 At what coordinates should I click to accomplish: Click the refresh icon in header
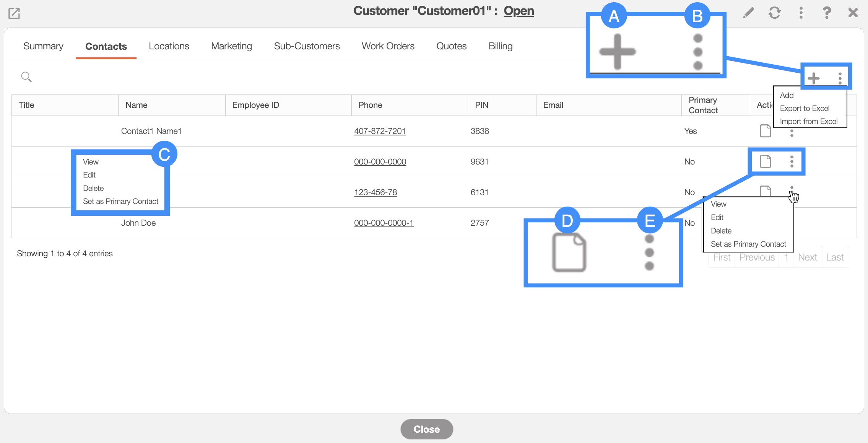pyautogui.click(x=774, y=13)
